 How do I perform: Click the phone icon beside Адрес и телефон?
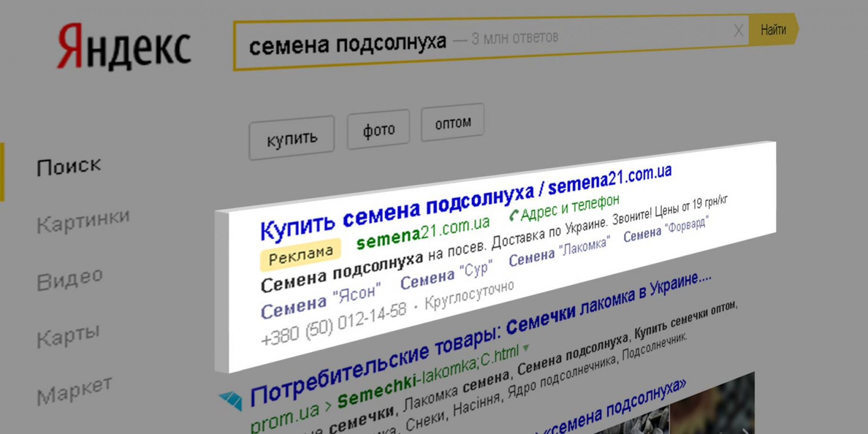pyautogui.click(x=514, y=216)
